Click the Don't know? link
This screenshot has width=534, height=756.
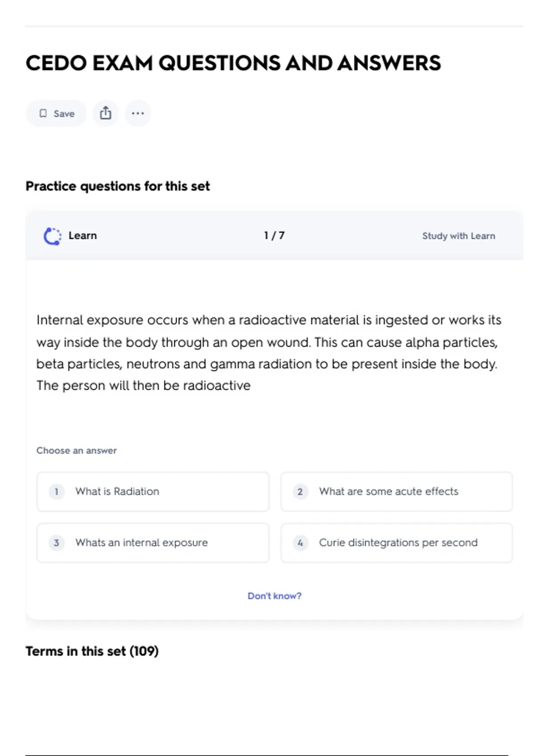(x=275, y=596)
